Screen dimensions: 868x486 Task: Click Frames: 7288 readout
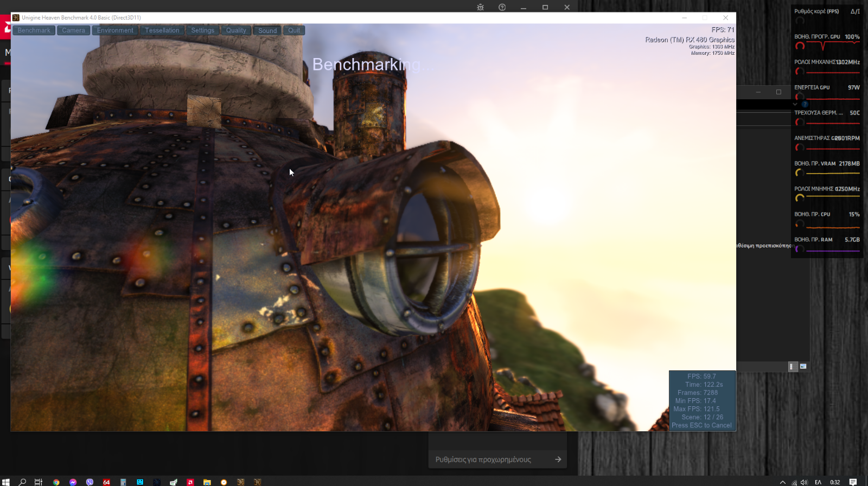coord(697,393)
